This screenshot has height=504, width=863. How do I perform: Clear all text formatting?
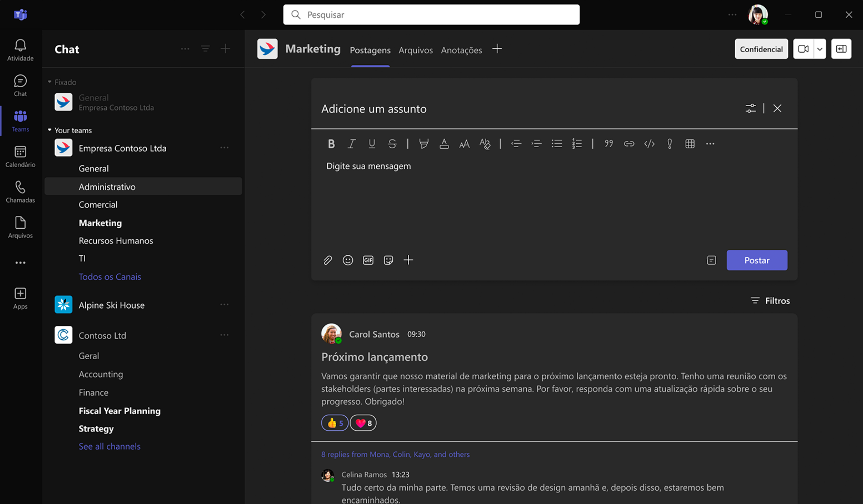484,144
